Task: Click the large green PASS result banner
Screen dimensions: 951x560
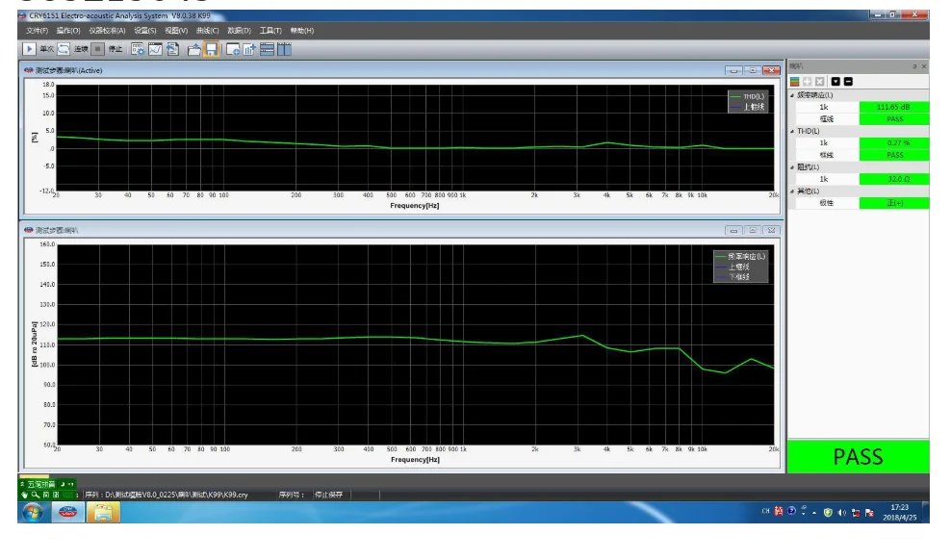Action: coord(858,456)
